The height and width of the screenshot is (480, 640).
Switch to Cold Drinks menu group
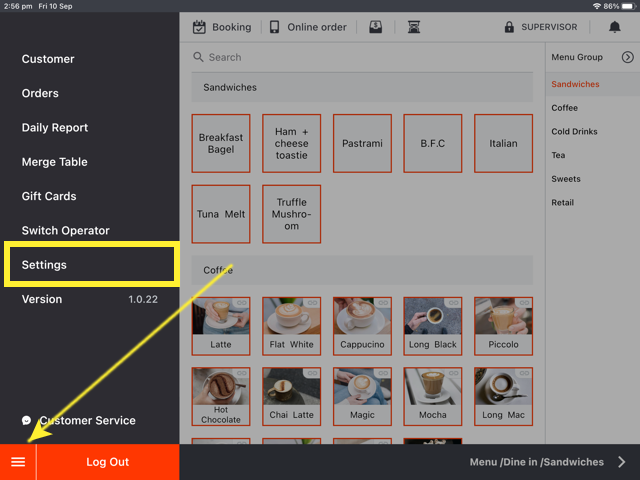click(x=574, y=132)
